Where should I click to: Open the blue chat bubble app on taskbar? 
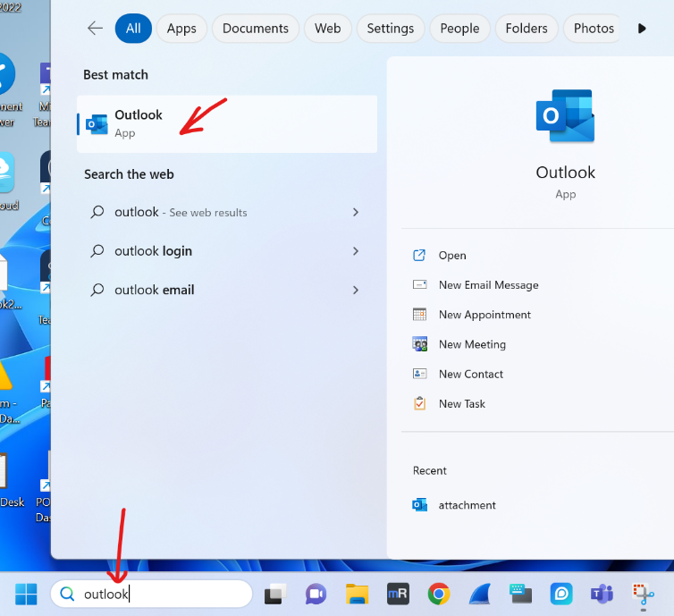561,594
